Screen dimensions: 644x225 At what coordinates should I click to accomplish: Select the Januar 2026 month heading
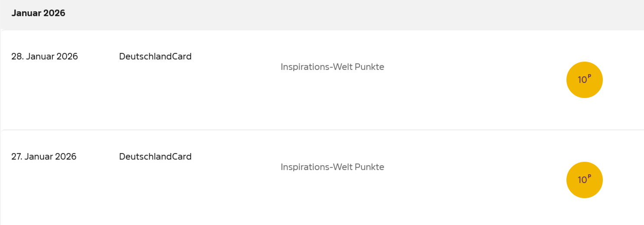pyautogui.click(x=38, y=13)
